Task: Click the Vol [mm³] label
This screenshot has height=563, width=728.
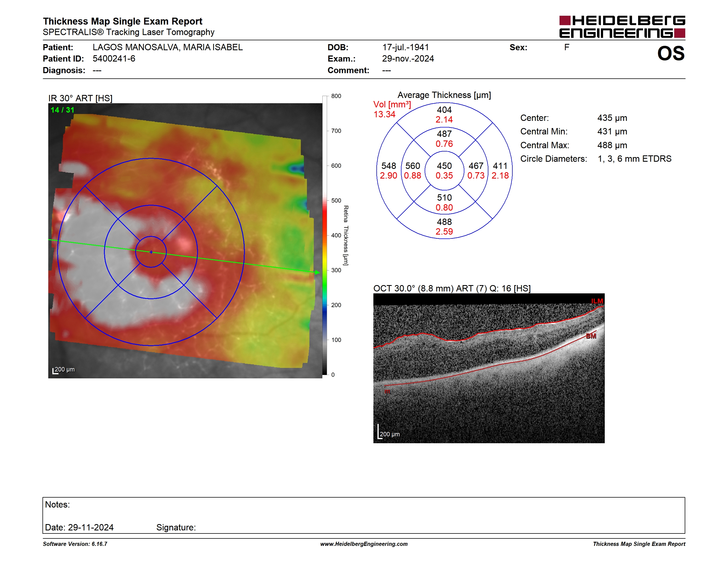Action: pos(392,104)
